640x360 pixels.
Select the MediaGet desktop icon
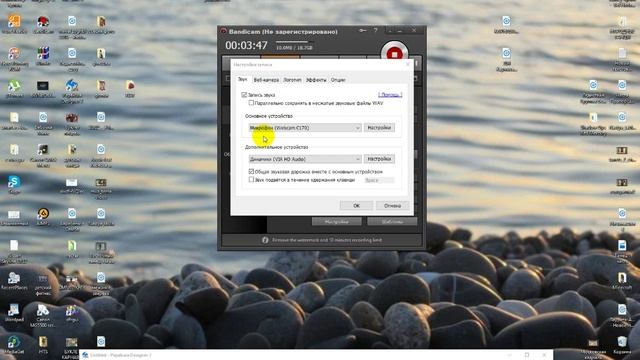point(14,345)
